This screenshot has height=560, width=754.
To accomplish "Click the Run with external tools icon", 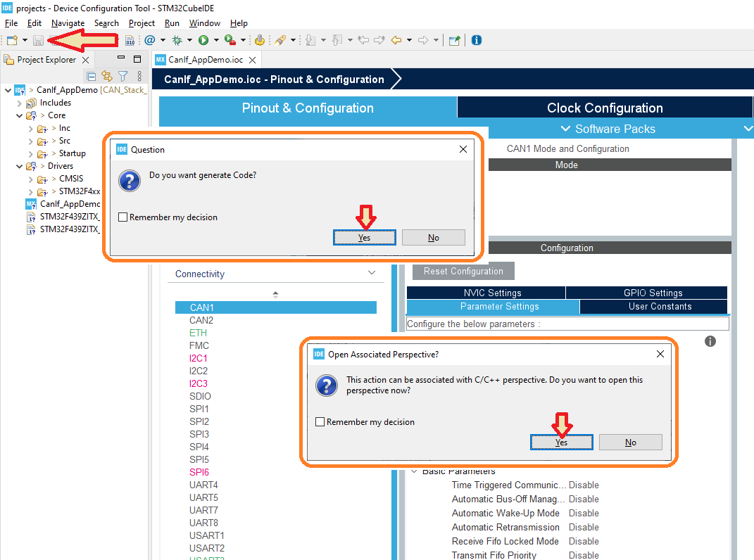I will click(230, 40).
